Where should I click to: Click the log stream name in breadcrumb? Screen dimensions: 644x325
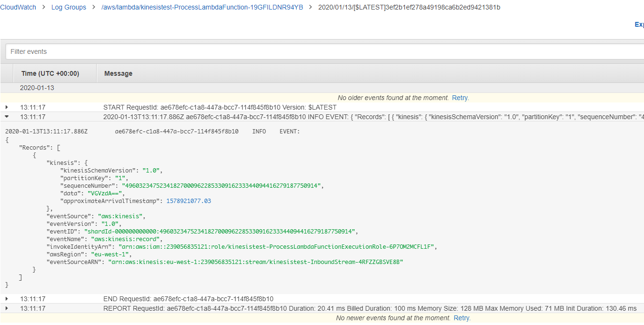coord(409,7)
